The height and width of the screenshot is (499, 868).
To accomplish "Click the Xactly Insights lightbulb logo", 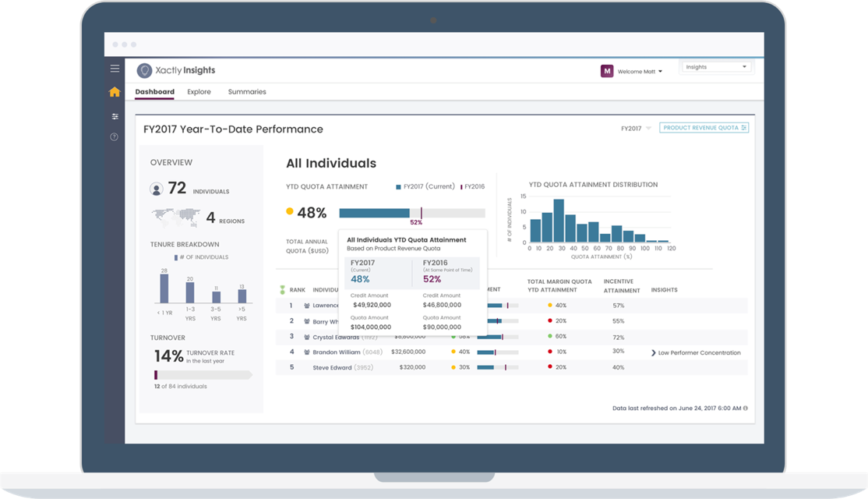I will (x=144, y=71).
